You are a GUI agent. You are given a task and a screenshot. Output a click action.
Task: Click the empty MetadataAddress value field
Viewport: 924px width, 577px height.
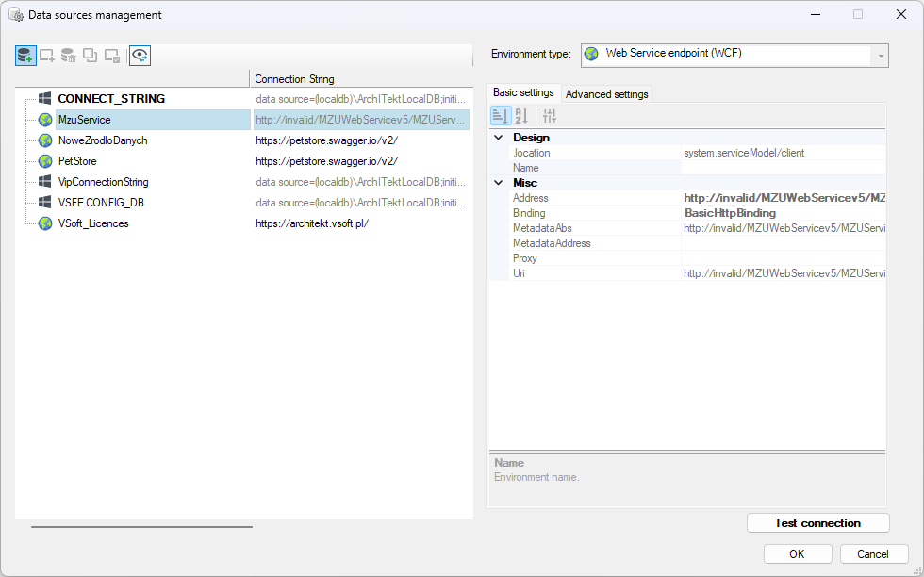pos(784,243)
